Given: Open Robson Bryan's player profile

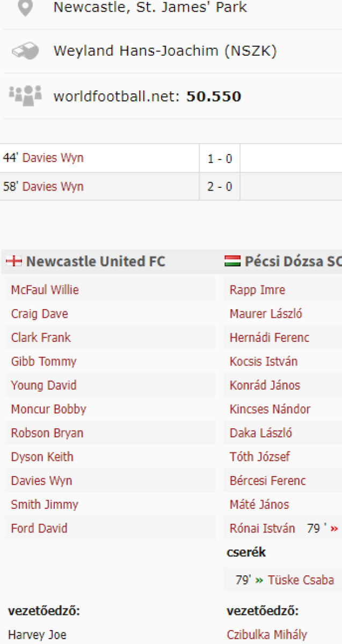Looking at the screenshot, I should click(x=47, y=433).
